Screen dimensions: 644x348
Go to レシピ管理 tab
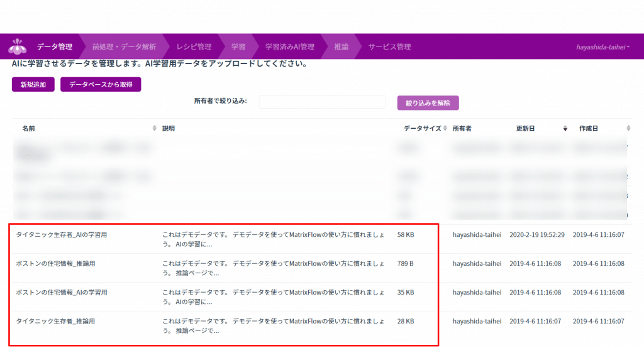(194, 47)
